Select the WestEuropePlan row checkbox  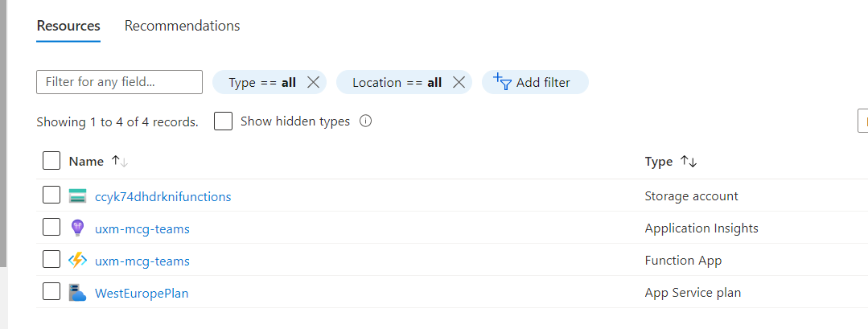pos(51,293)
